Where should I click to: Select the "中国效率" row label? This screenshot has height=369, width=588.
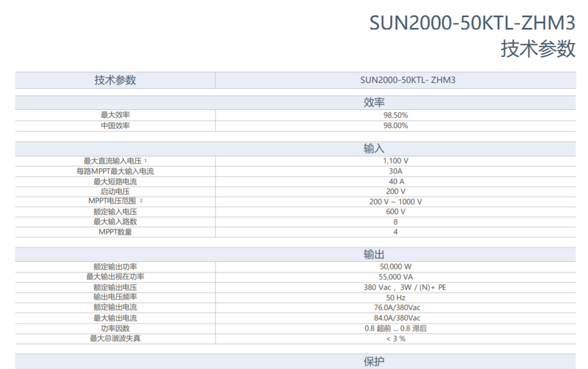pyautogui.click(x=115, y=126)
